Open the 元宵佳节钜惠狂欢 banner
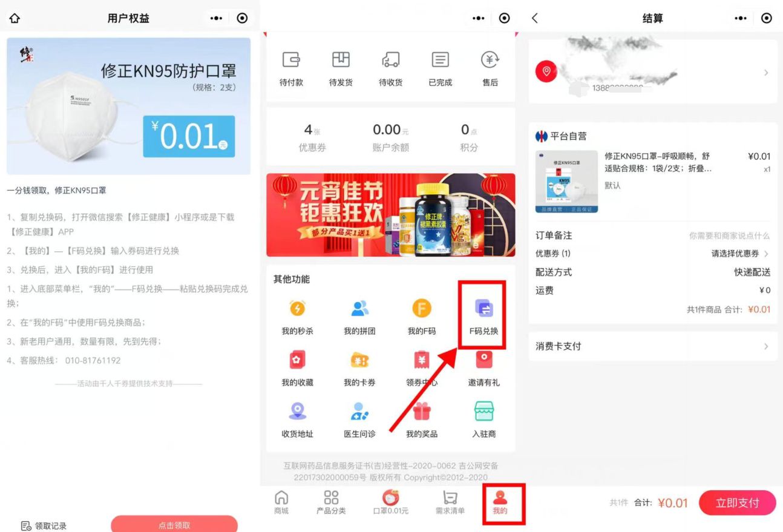 [x=391, y=215]
